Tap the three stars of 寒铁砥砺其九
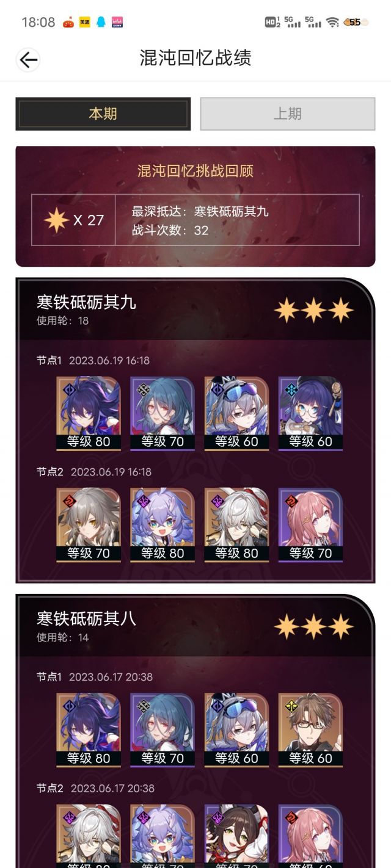Screen dimensions: 391x868 [313, 311]
